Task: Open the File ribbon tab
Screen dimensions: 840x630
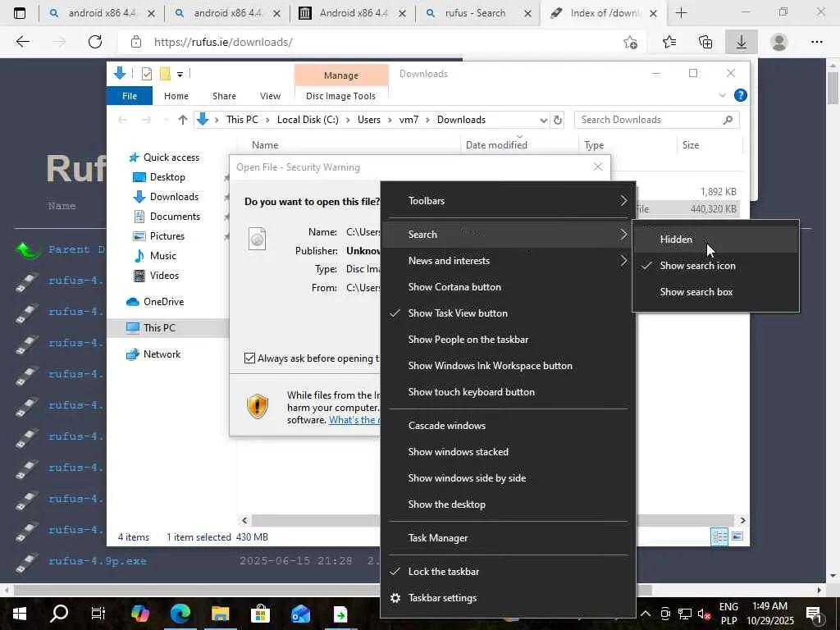Action: pos(130,96)
